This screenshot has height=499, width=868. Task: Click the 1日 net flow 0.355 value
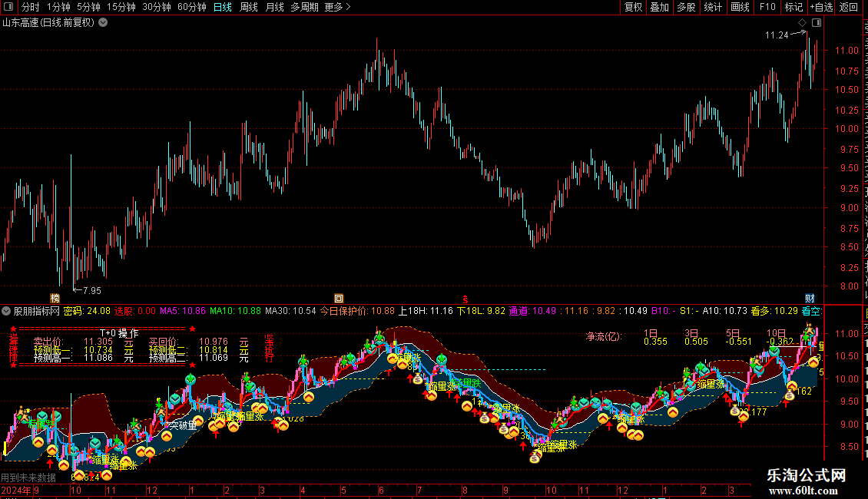655,342
